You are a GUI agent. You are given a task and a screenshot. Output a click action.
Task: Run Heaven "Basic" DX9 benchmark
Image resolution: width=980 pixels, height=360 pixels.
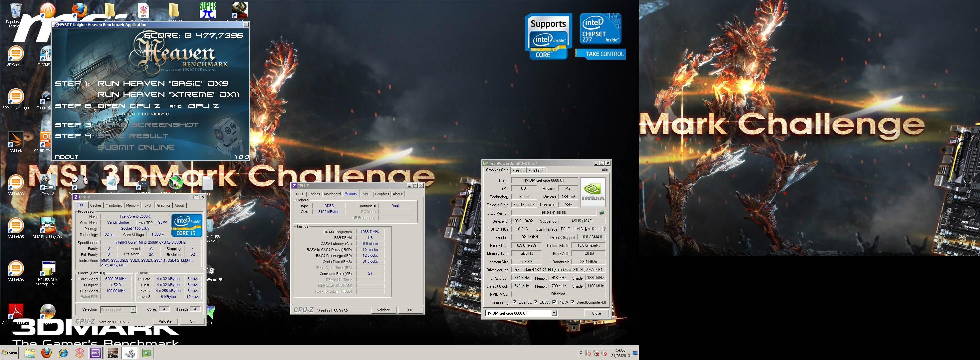[163, 83]
